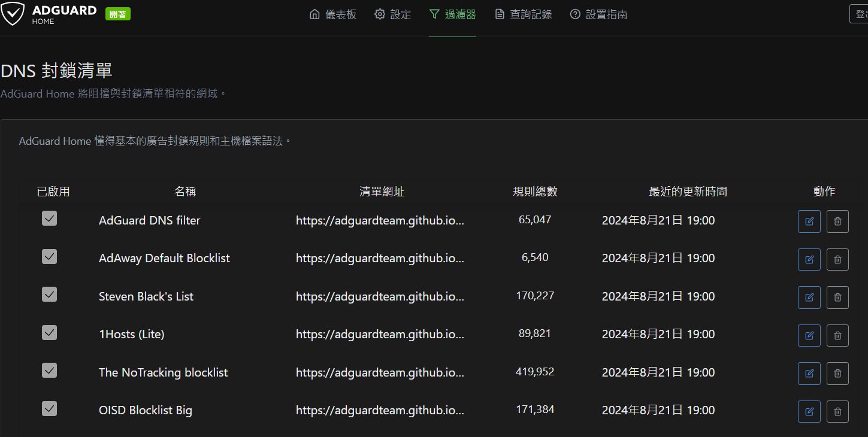Click the green 開著 status badge
The height and width of the screenshot is (437, 868).
click(118, 14)
